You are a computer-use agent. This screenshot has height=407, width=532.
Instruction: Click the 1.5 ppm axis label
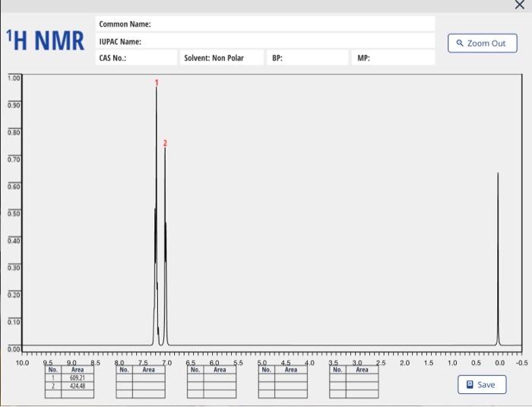tap(428, 363)
